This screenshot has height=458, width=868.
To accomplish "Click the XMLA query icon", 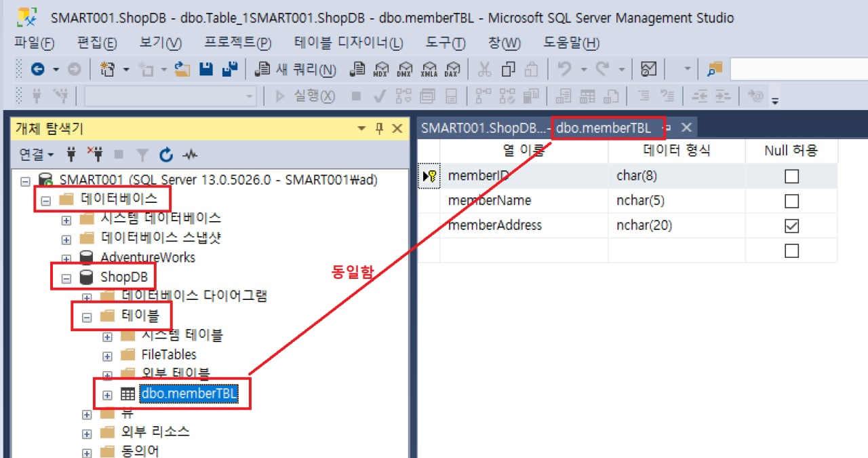I will (429, 69).
